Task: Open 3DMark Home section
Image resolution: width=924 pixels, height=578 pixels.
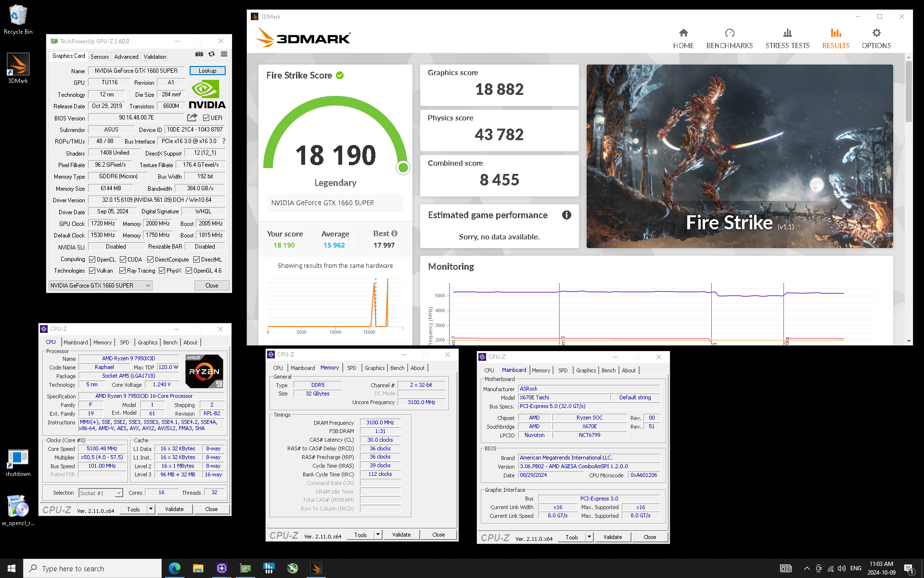Action: [683, 39]
